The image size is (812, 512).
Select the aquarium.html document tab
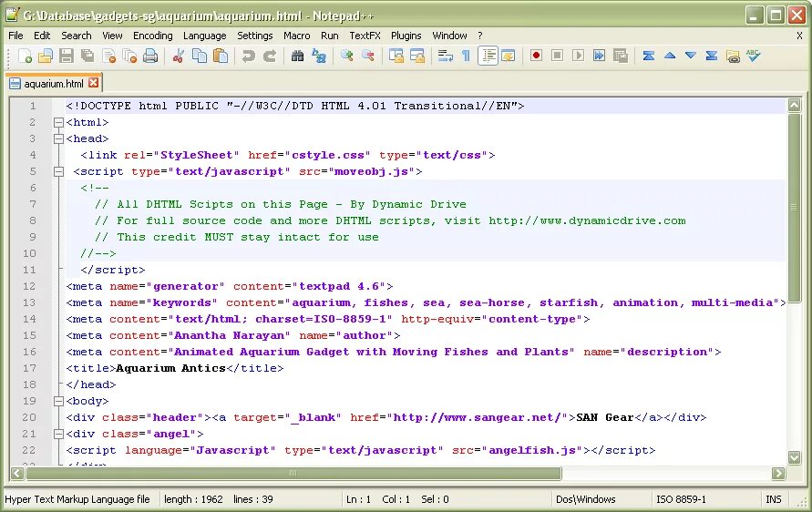(x=54, y=83)
